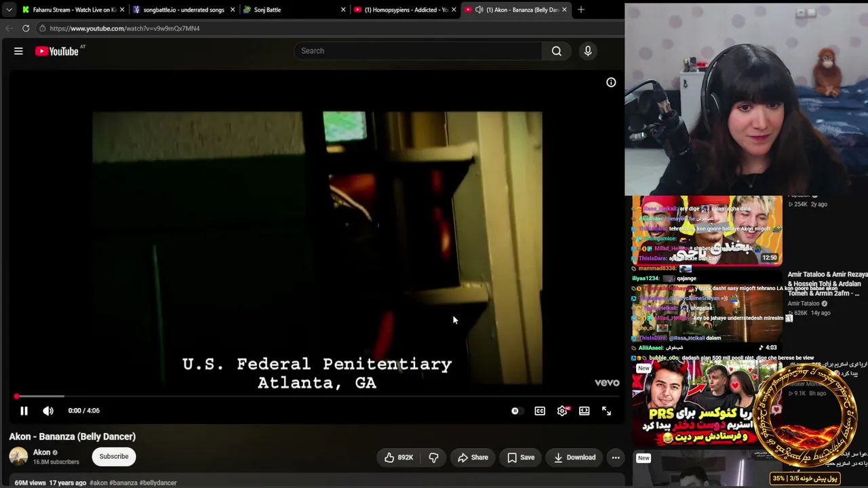Open the more actions three-dot menu

pyautogui.click(x=616, y=457)
